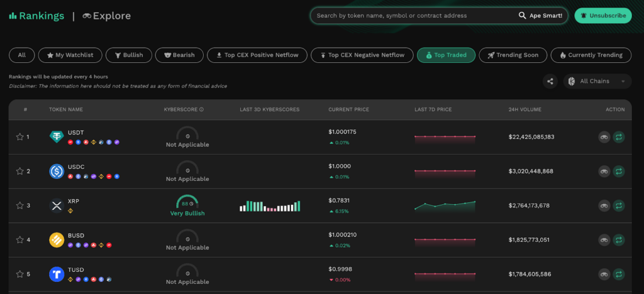644x294 pixels.
Task: Click the KyberScore info icon in column header
Action: pos(201,109)
